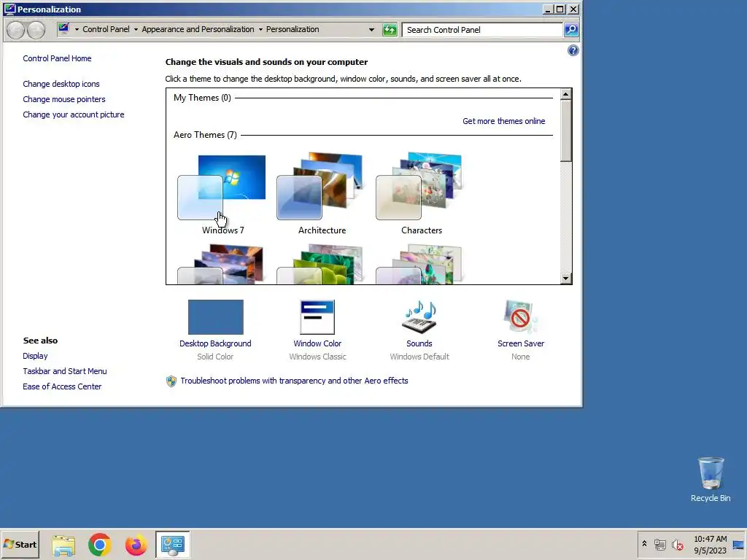Click Troubleshoot problems with transparency link

coord(294,381)
